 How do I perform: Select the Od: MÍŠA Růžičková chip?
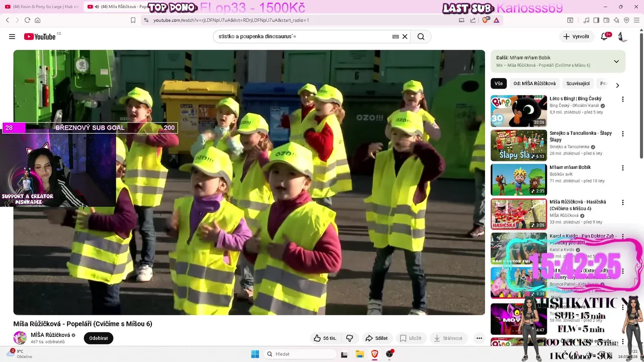pos(534,83)
